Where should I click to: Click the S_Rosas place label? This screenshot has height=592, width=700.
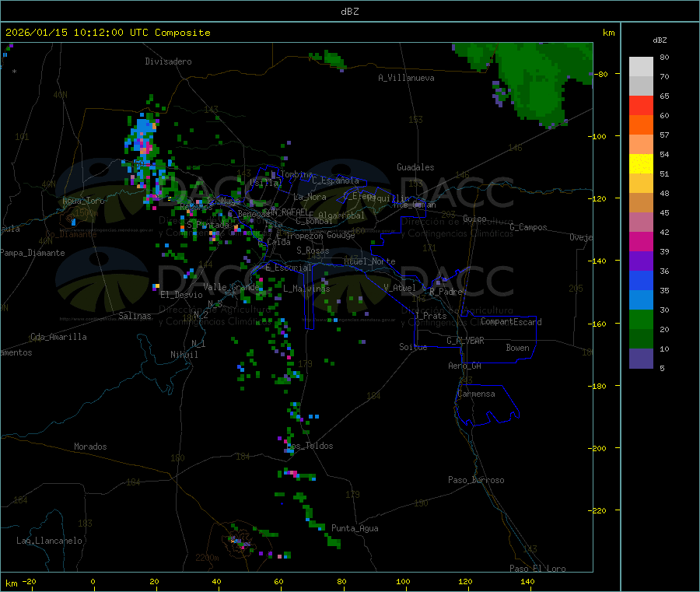tap(313, 250)
